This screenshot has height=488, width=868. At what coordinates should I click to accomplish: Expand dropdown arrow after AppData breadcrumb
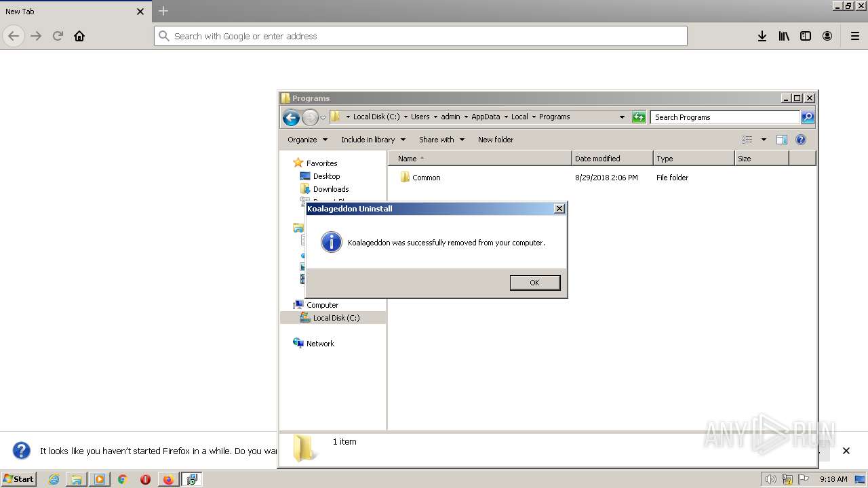tap(505, 117)
